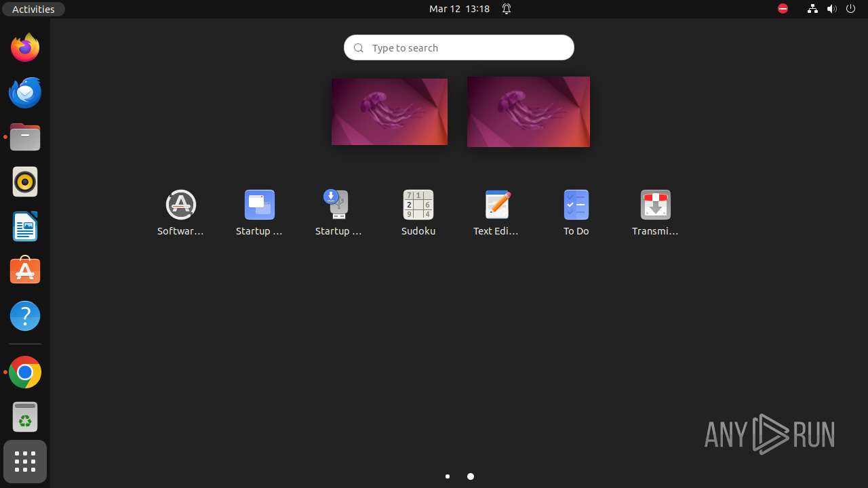Launch the Sudoku game
The image size is (868, 488).
pos(418,213)
